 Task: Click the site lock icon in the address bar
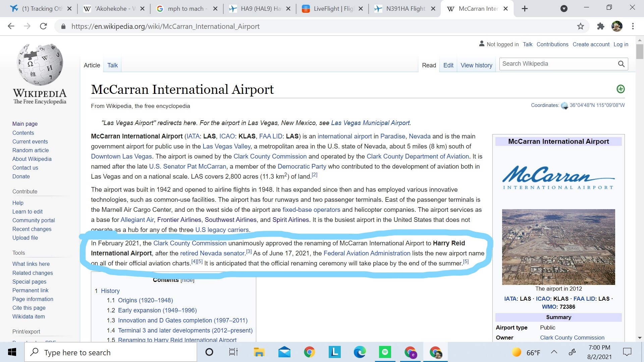pyautogui.click(x=63, y=26)
